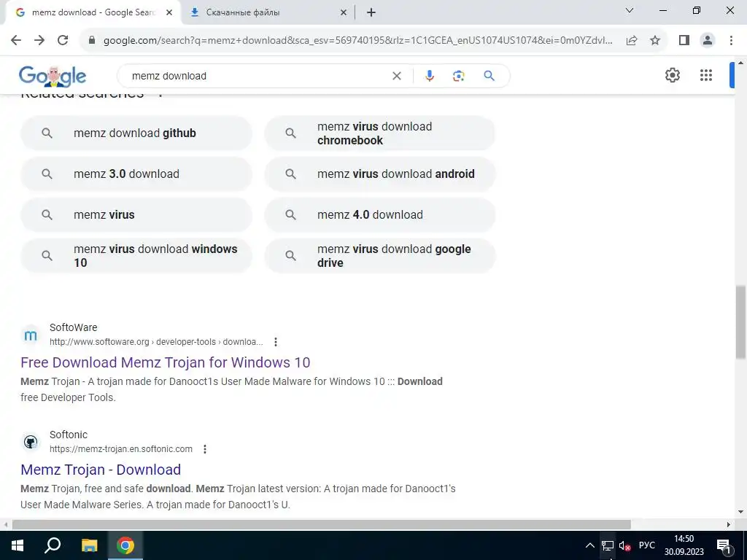This screenshot has height=560, width=747.
Task: Open the Memz Trojan - Download result
Action: (x=101, y=470)
